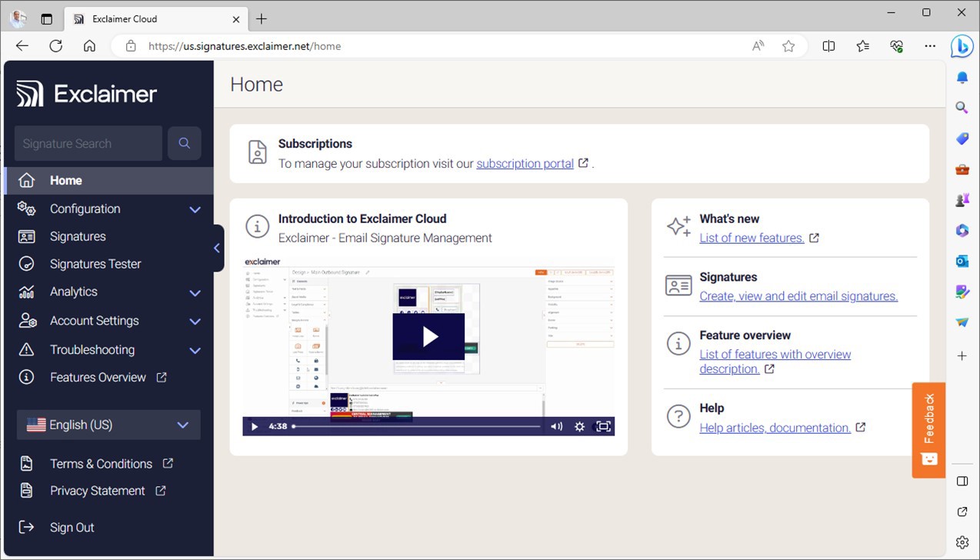This screenshot has height=560, width=980.
Task: Open the List of new features link
Action: [752, 238]
